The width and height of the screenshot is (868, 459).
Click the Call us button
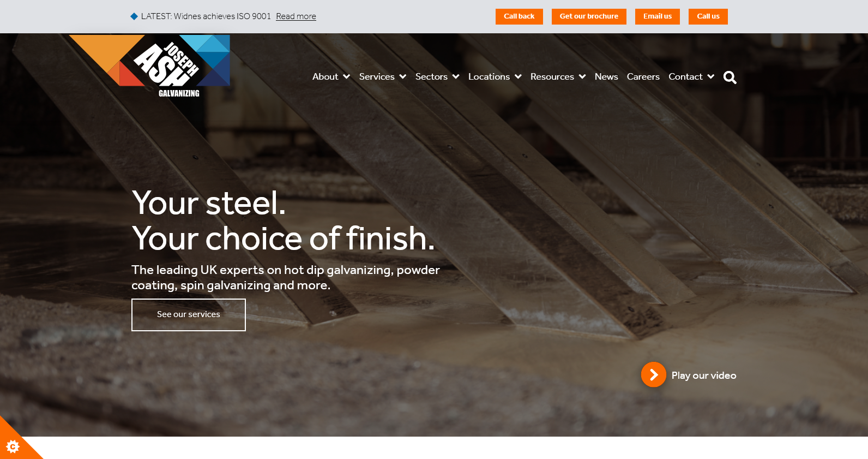coord(708,16)
